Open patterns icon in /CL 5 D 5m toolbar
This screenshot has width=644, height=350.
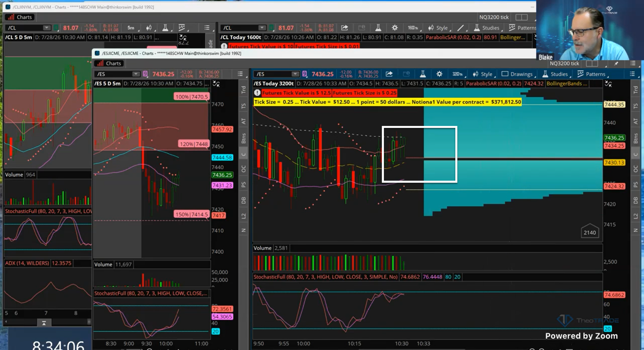pos(182,28)
